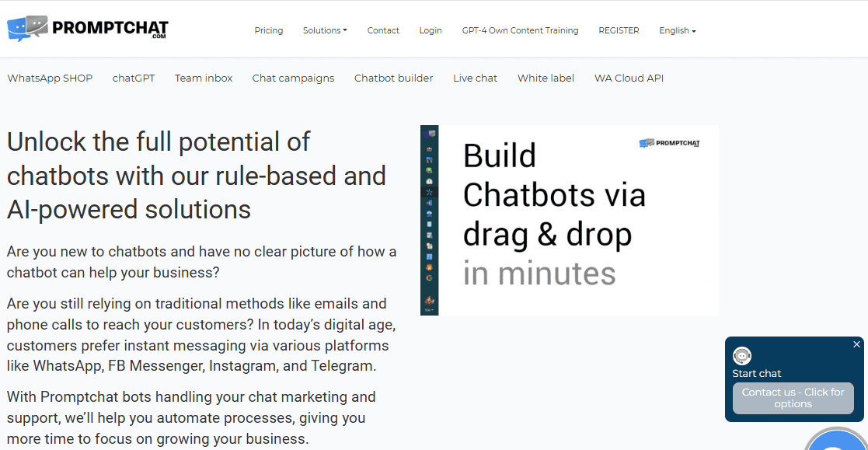
Task: Open the Chat campaigns section
Action: point(294,78)
